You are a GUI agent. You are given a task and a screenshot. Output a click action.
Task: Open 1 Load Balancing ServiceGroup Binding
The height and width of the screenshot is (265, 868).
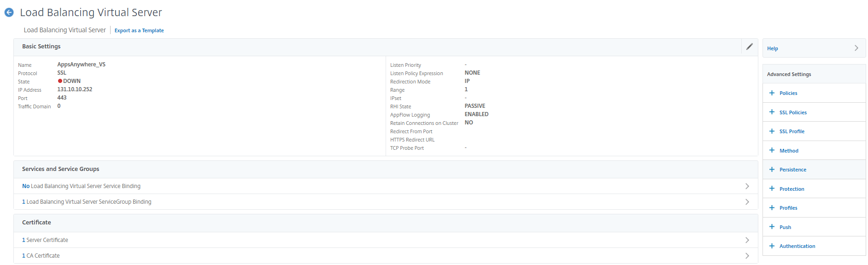87,202
